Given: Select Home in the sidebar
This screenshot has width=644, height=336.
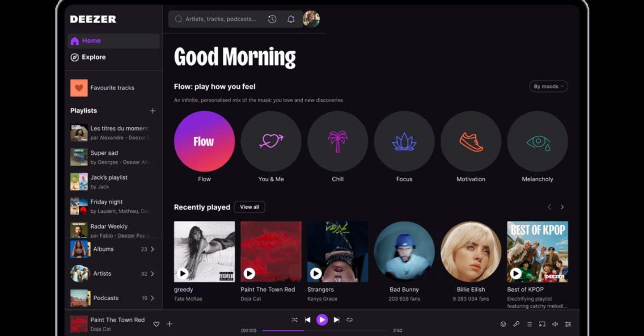Looking at the screenshot, I should coord(91,41).
